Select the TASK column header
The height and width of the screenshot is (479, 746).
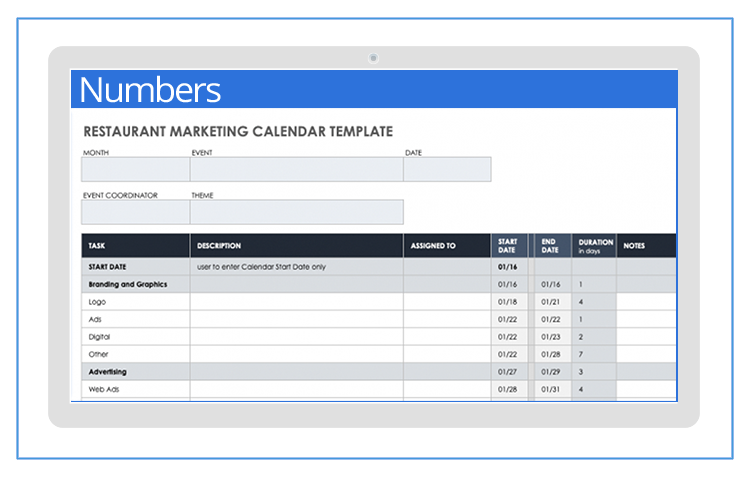135,246
